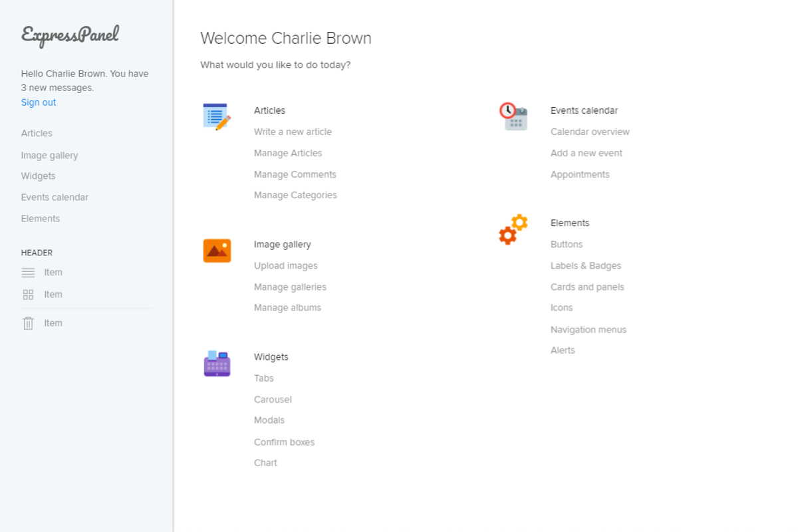Click the Welcome Charlie Brown heading
This screenshot has width=798, height=532.
click(286, 39)
